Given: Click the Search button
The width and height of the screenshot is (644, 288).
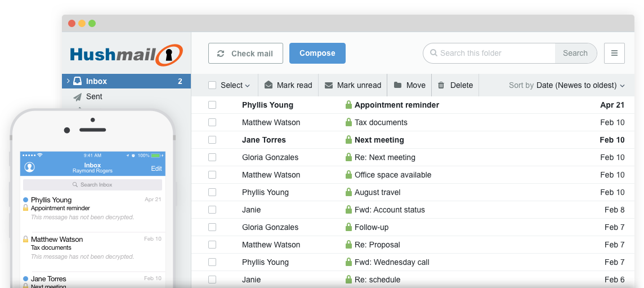Looking at the screenshot, I should click(x=575, y=53).
